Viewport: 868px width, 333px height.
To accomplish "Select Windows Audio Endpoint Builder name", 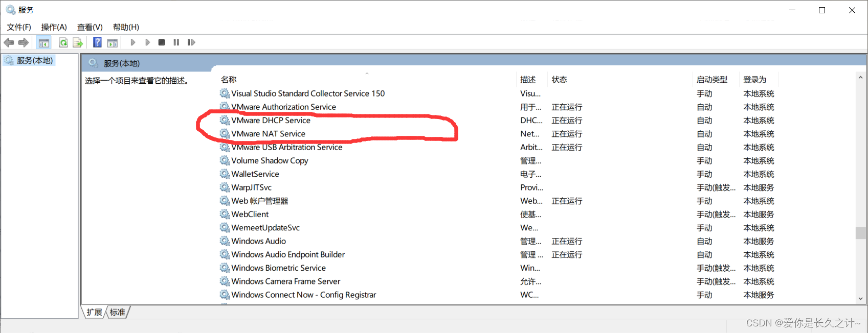I will tap(288, 254).
